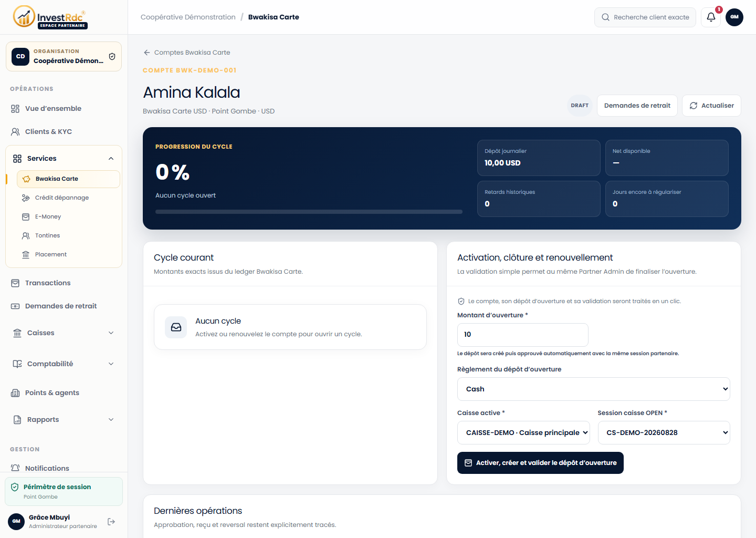Click the Placement bank icon
The width and height of the screenshot is (756, 538).
coord(26,255)
